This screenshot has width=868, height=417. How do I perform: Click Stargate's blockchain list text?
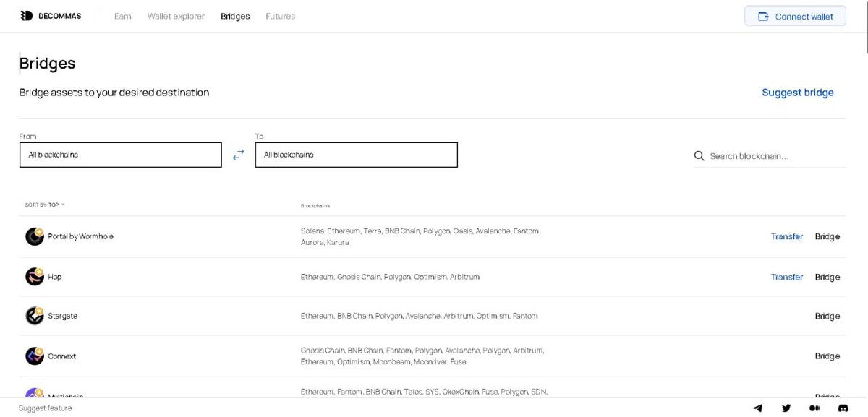420,316
